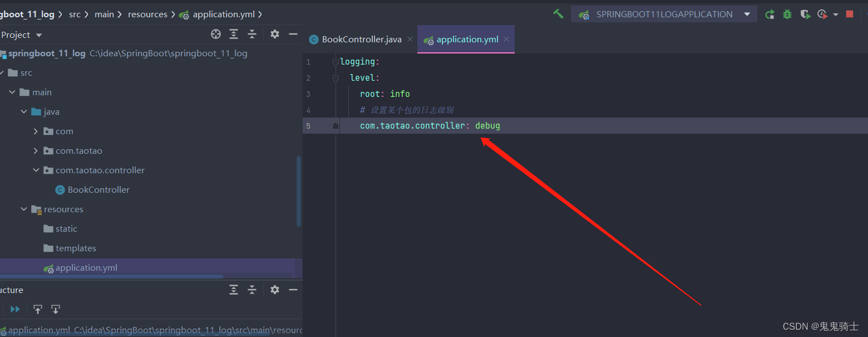Select the templates folder

pos(70,248)
